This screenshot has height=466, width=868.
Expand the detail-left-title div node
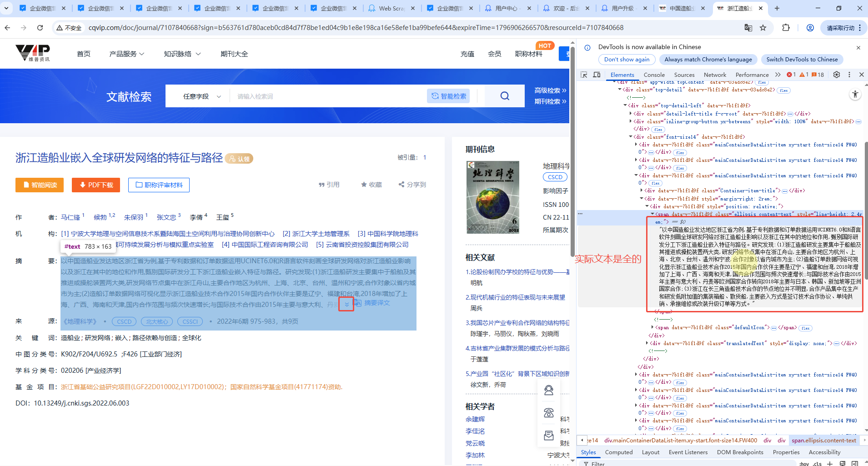click(631, 114)
